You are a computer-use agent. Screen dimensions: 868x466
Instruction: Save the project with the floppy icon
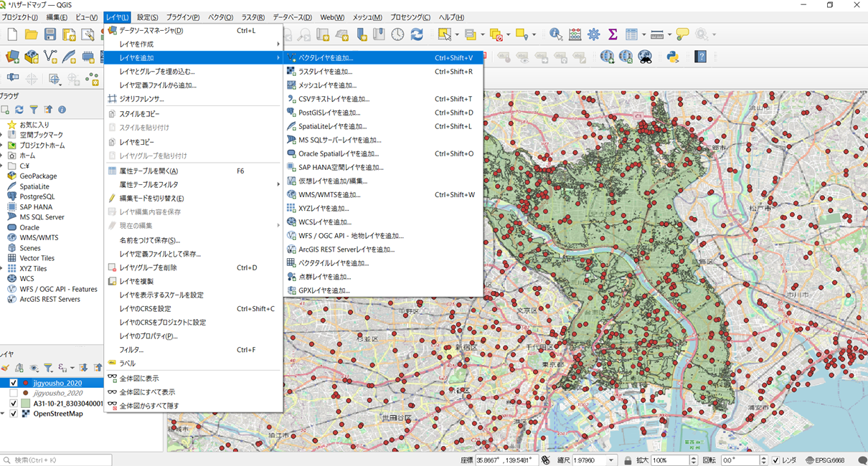pyautogui.click(x=49, y=34)
